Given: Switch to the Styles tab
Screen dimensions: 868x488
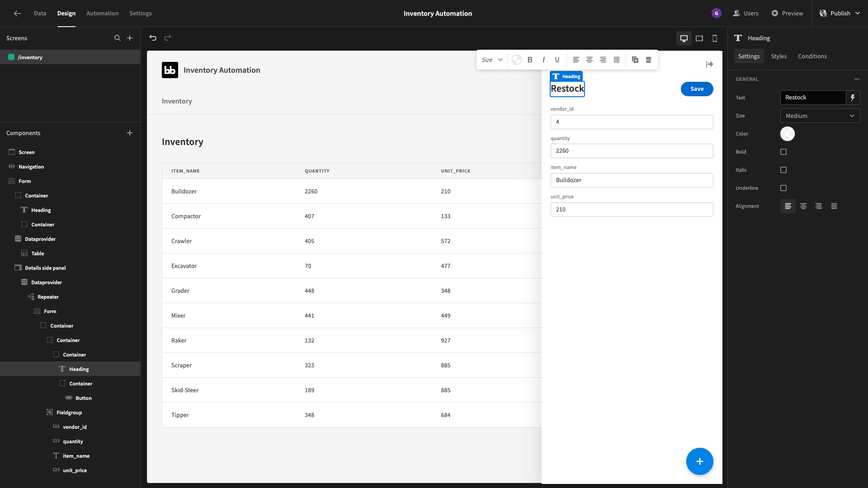Looking at the screenshot, I should coord(778,56).
